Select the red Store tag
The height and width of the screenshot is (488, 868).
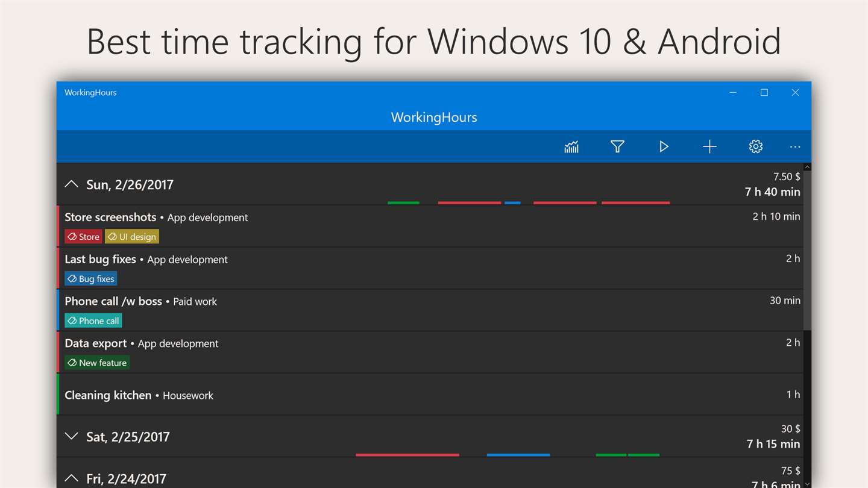83,237
